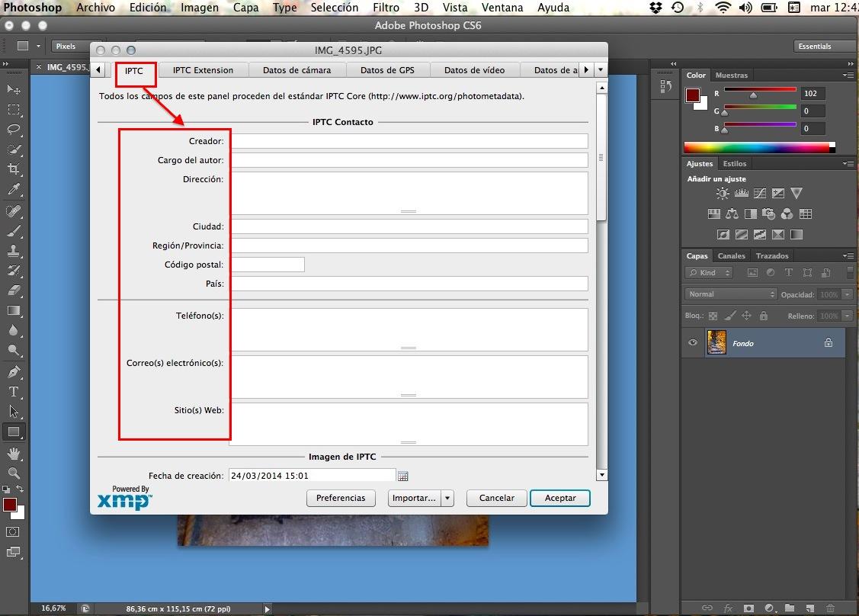Switch to the Datos de cámara tab
Screen dimensions: 859x616
(296, 70)
